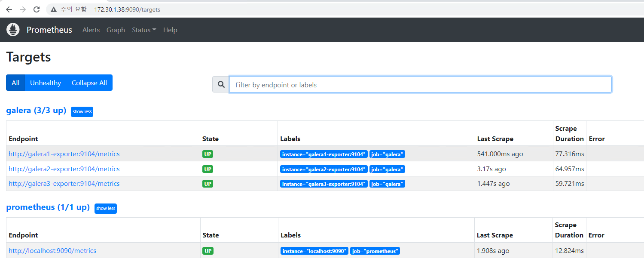This screenshot has width=644, height=262.
Task: Click State column header in galera table
Action: tap(211, 139)
